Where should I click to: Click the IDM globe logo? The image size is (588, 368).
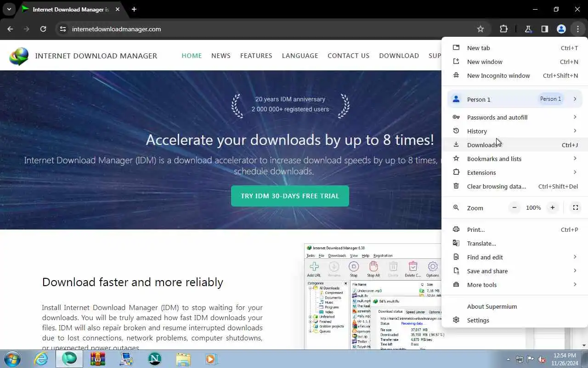tap(19, 56)
